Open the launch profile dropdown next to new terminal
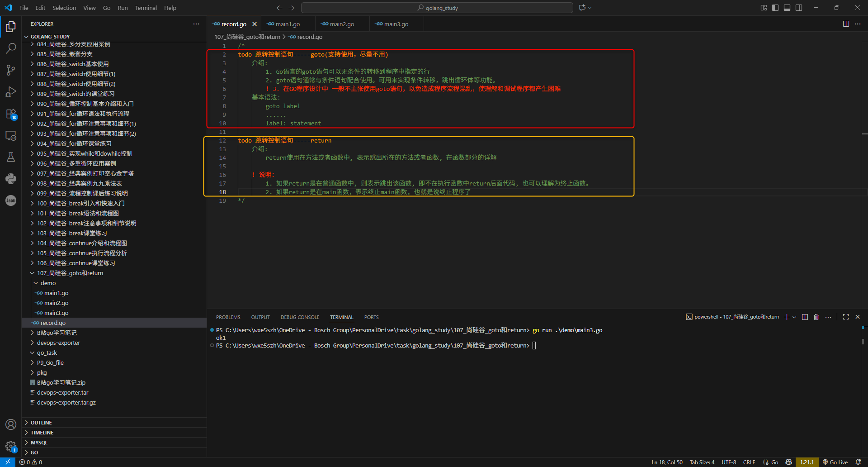The height and width of the screenshot is (467, 868). (x=794, y=317)
